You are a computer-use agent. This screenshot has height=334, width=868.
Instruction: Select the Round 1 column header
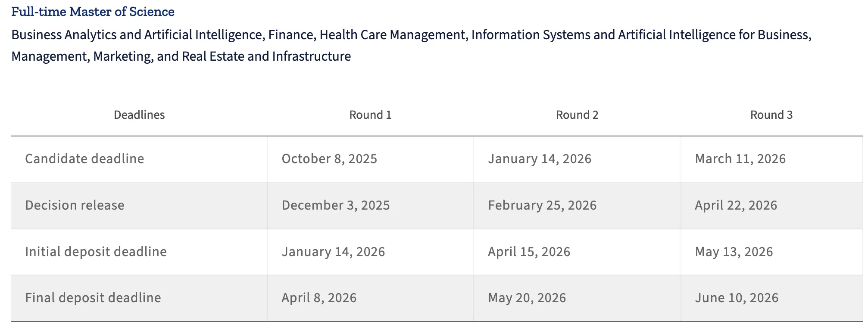(370, 115)
